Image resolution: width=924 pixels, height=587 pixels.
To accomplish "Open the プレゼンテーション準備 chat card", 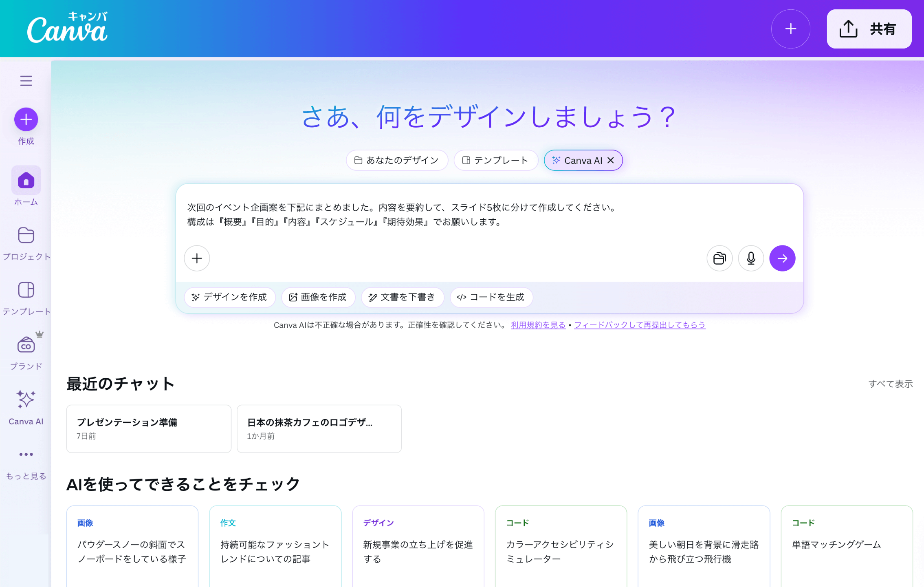I will (x=149, y=428).
